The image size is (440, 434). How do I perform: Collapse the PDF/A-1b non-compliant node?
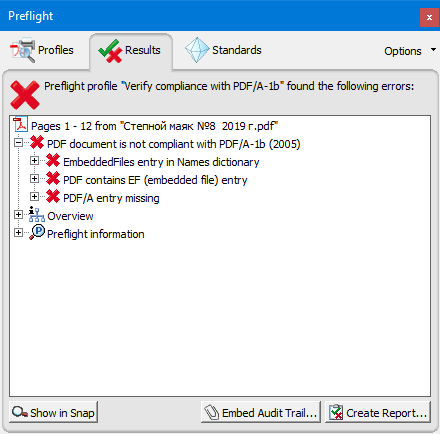tap(19, 143)
